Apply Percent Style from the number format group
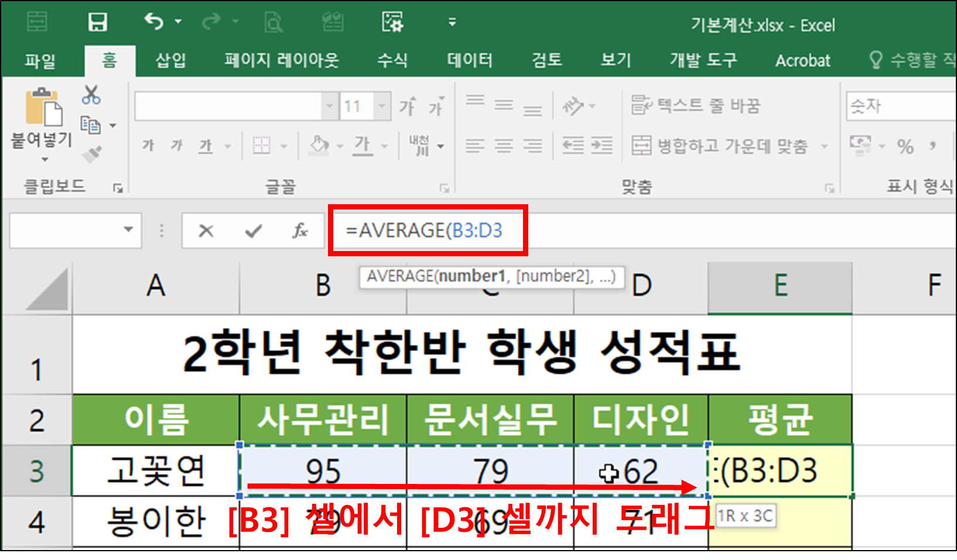957x560 pixels. click(x=905, y=145)
